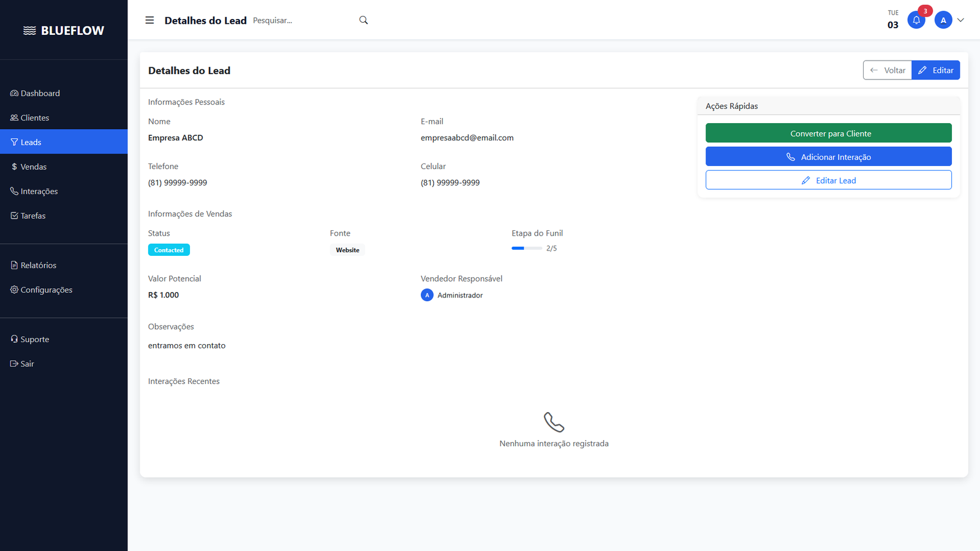Open the Dashboard from the sidebar

(x=39, y=93)
